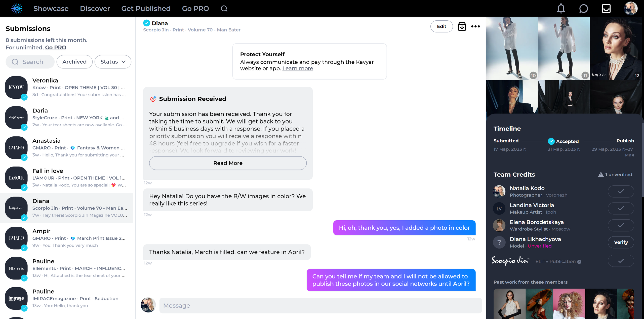Toggle the checkmark for Natalia Kodo credit
The width and height of the screenshot is (644, 319).
tap(621, 191)
